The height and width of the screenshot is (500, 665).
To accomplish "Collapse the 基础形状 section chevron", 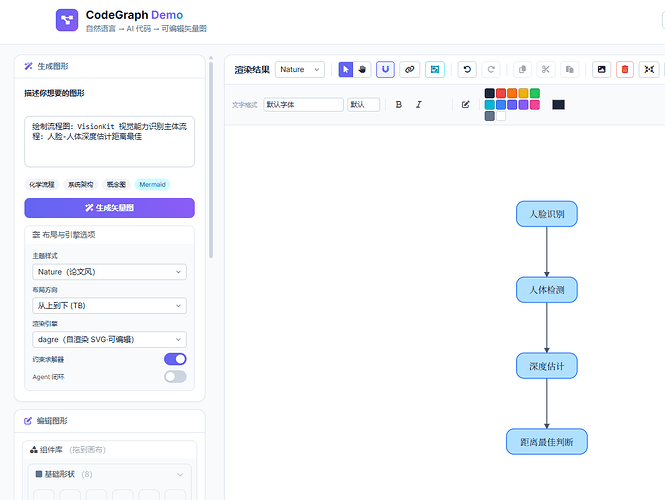I will coord(180,474).
